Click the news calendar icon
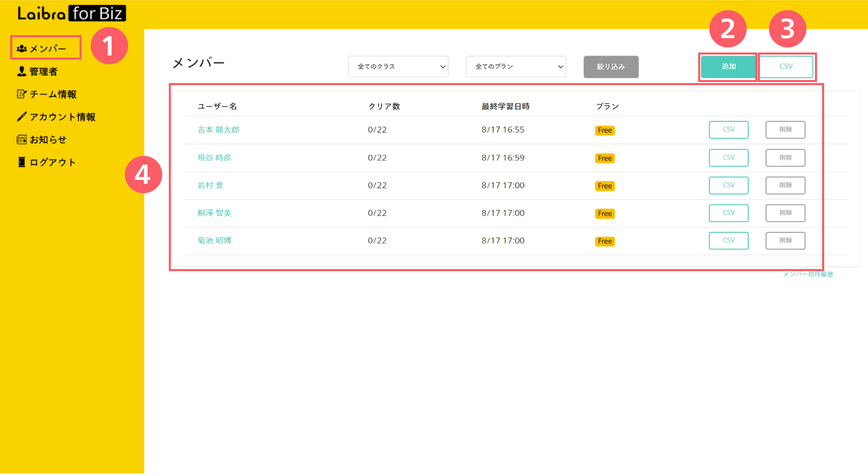Viewport: 868px width, 476px height. [21, 139]
